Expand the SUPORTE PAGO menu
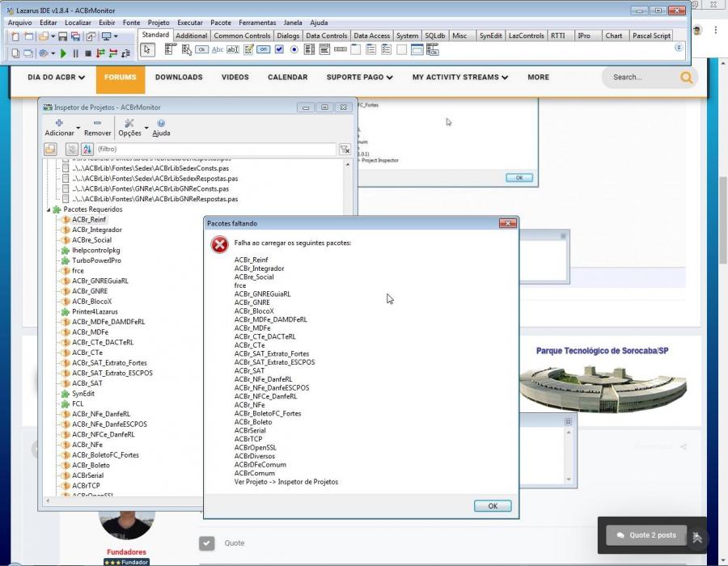Viewport: 728px width, 566px height. pos(360,78)
